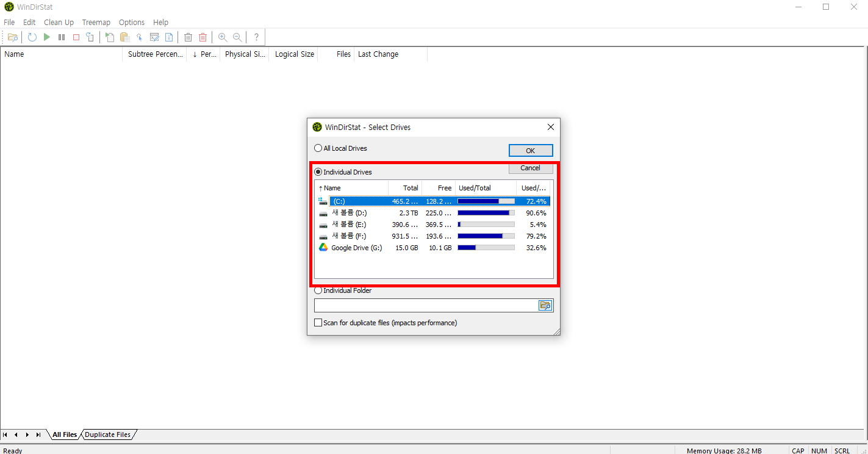868x454 pixels.
Task: Click the folder browse icon in dialog
Action: pyautogui.click(x=545, y=305)
